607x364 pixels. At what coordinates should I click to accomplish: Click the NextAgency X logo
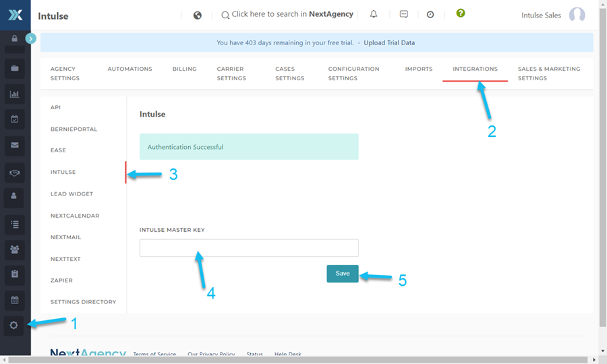tap(15, 15)
